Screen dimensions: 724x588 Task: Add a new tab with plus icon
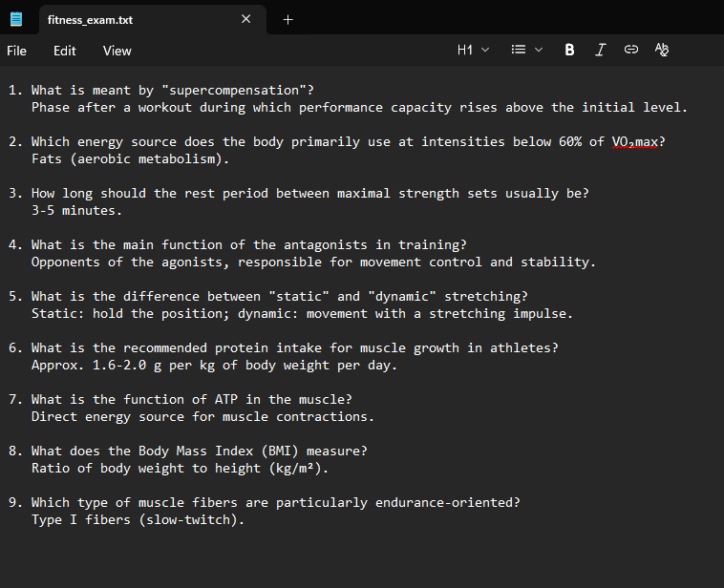click(x=288, y=19)
